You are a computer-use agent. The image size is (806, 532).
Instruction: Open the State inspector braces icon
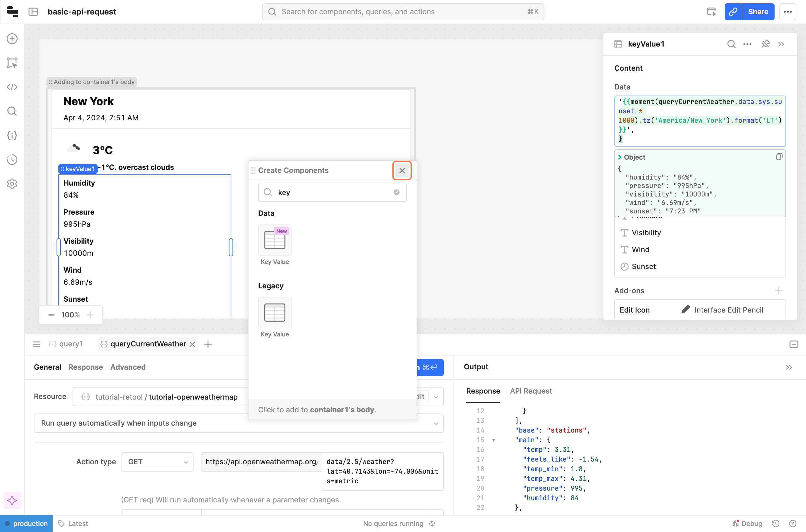click(x=12, y=135)
